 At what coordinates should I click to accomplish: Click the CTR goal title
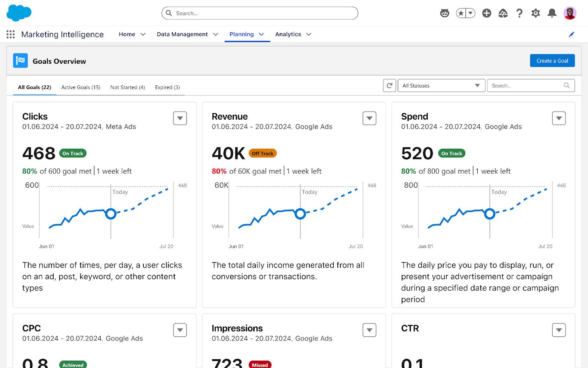[x=410, y=328]
